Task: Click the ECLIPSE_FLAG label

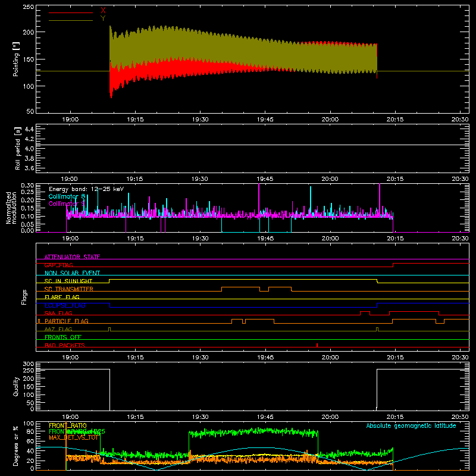Action: point(65,305)
